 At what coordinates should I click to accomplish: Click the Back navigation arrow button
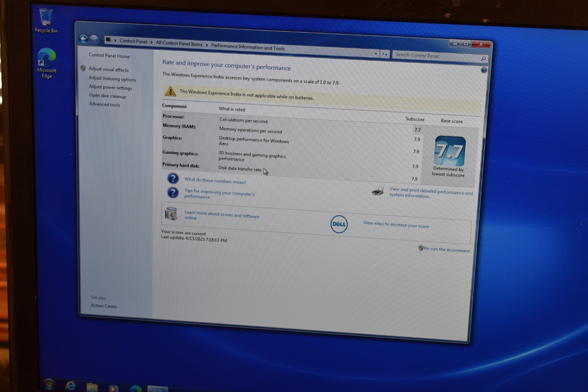click(x=83, y=39)
